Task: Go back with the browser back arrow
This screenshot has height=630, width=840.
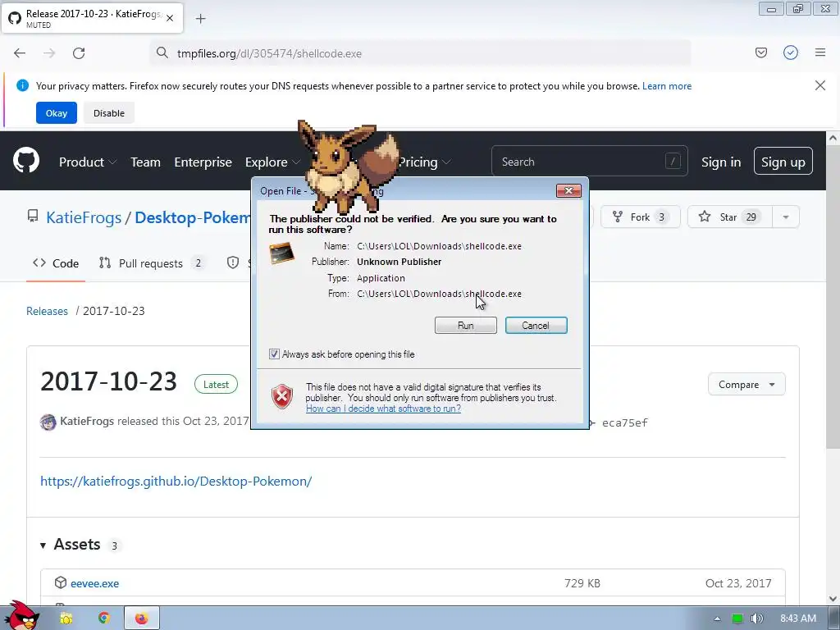Action: click(x=20, y=52)
